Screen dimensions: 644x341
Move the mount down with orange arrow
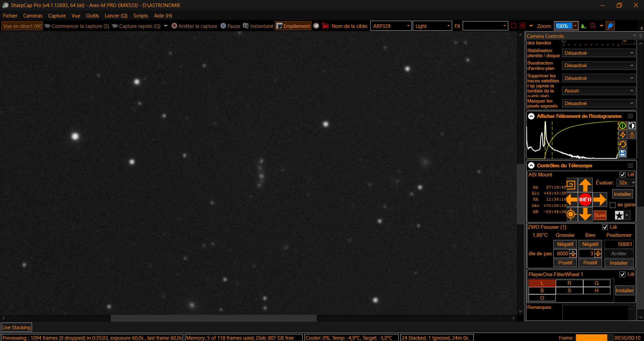585,214
